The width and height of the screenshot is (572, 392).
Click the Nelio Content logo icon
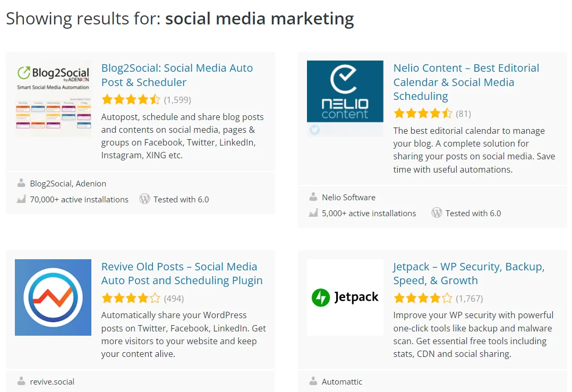345,99
